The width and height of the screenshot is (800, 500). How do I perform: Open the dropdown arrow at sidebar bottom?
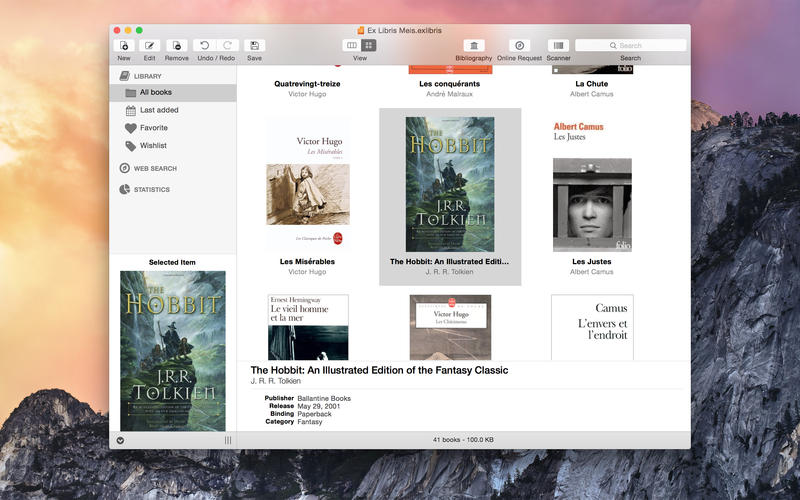121,440
